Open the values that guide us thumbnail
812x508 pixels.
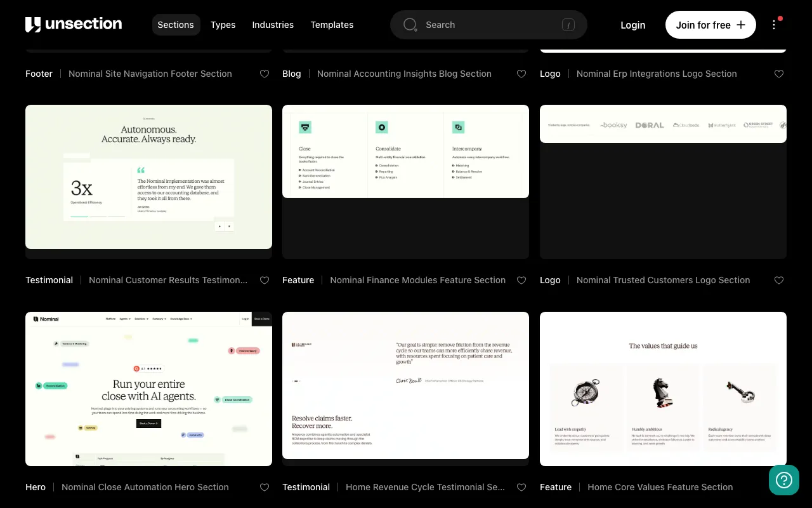663,389
